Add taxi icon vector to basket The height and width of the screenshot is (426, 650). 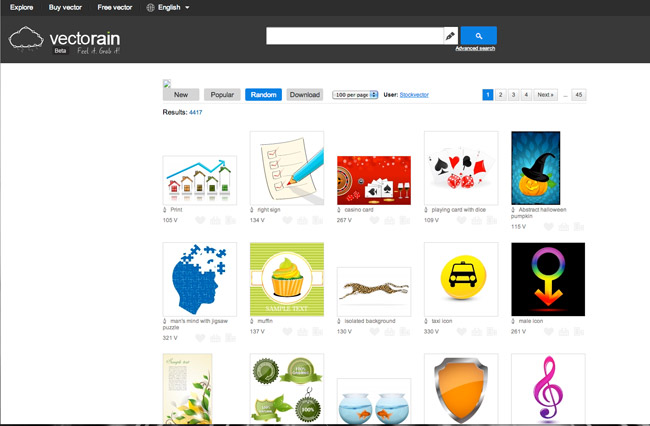(x=476, y=332)
